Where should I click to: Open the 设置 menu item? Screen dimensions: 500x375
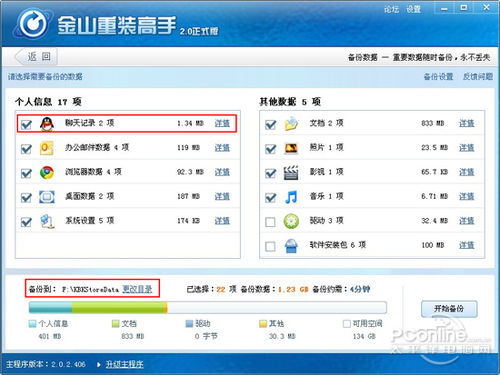coord(413,9)
